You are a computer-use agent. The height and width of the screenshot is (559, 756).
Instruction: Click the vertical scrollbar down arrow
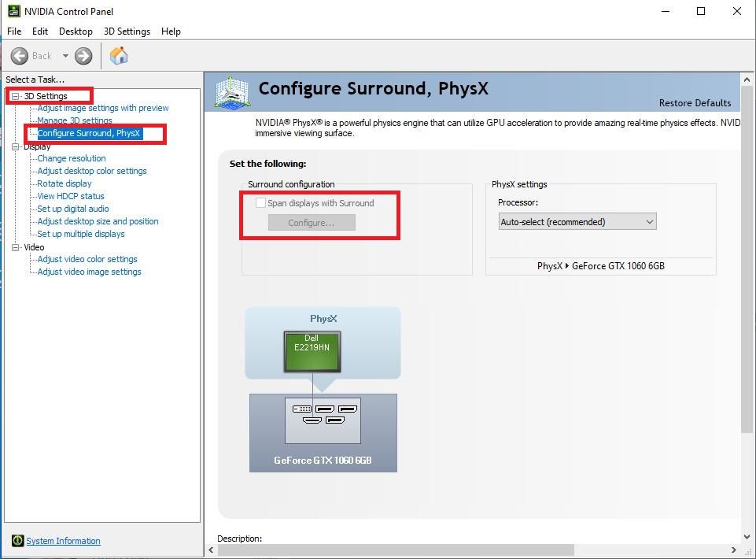point(747,536)
